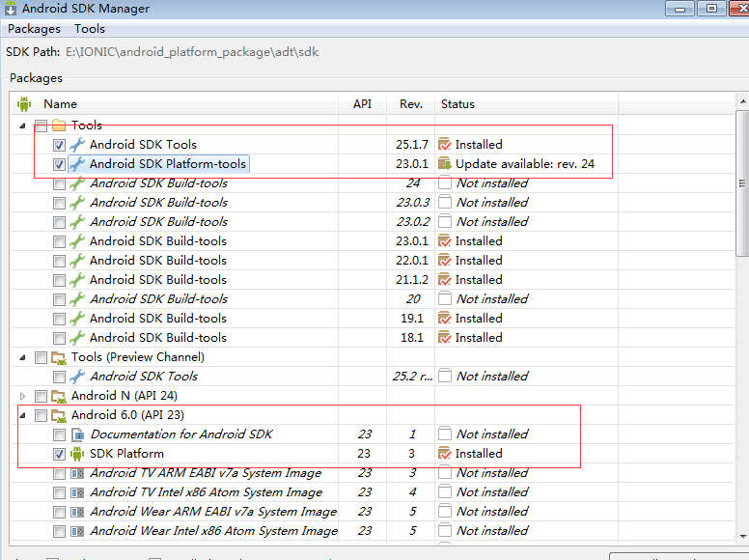The width and height of the screenshot is (749, 560).
Task: Check preview channel Android SDK Tools 25.2 checkbox
Action: click(59, 377)
